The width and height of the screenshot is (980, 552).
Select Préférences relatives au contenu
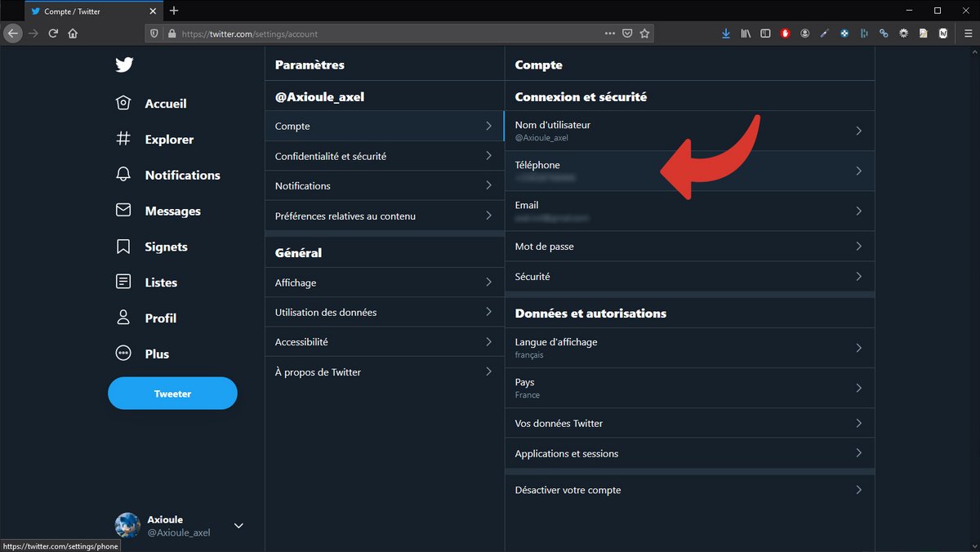pos(385,216)
